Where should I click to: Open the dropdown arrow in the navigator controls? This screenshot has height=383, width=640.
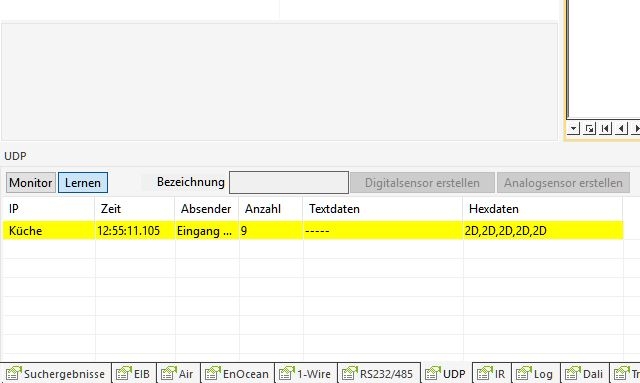[573, 129]
